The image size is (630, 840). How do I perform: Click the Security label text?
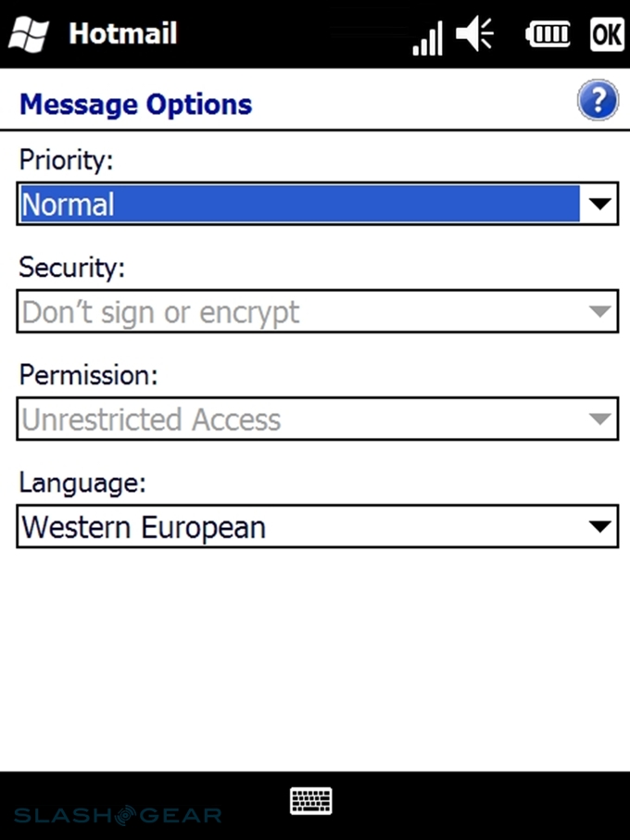[x=71, y=268]
